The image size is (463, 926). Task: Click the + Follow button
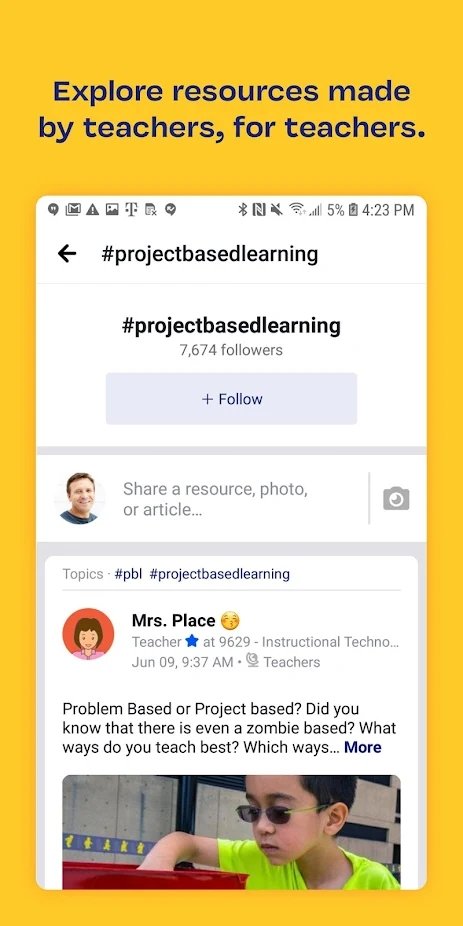point(232,399)
